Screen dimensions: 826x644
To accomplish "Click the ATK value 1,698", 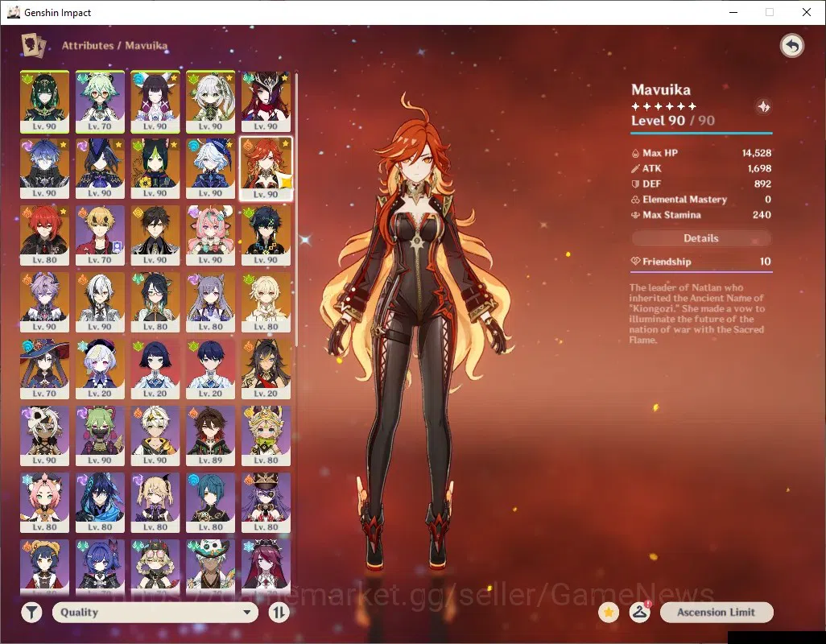I will click(x=759, y=168).
